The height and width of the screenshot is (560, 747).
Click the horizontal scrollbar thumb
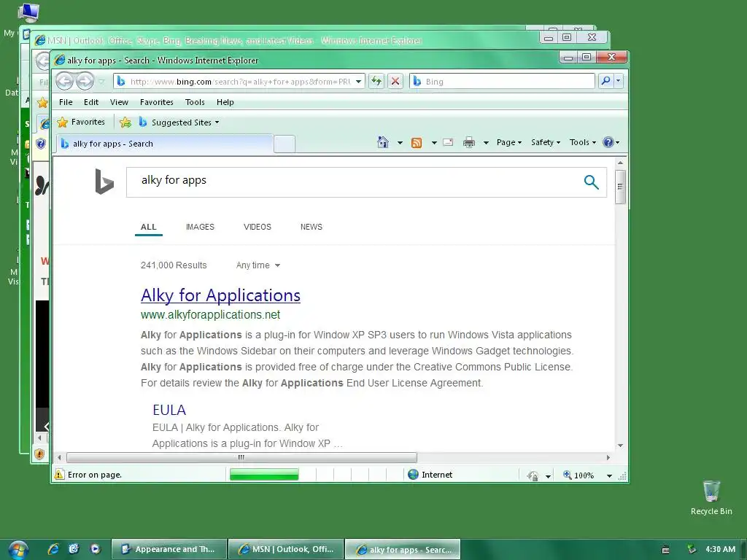(x=241, y=458)
